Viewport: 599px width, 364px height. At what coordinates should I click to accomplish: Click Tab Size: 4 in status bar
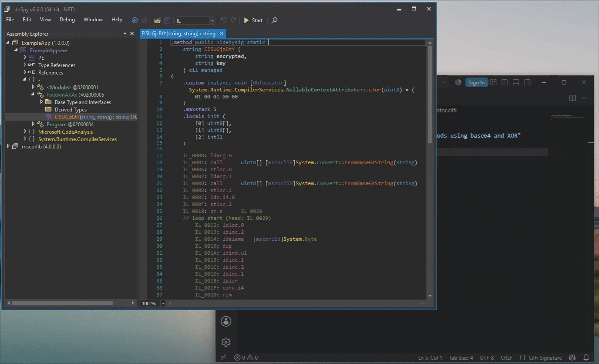click(461, 357)
